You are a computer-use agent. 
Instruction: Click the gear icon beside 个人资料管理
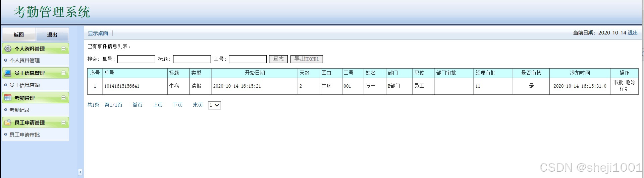7,49
